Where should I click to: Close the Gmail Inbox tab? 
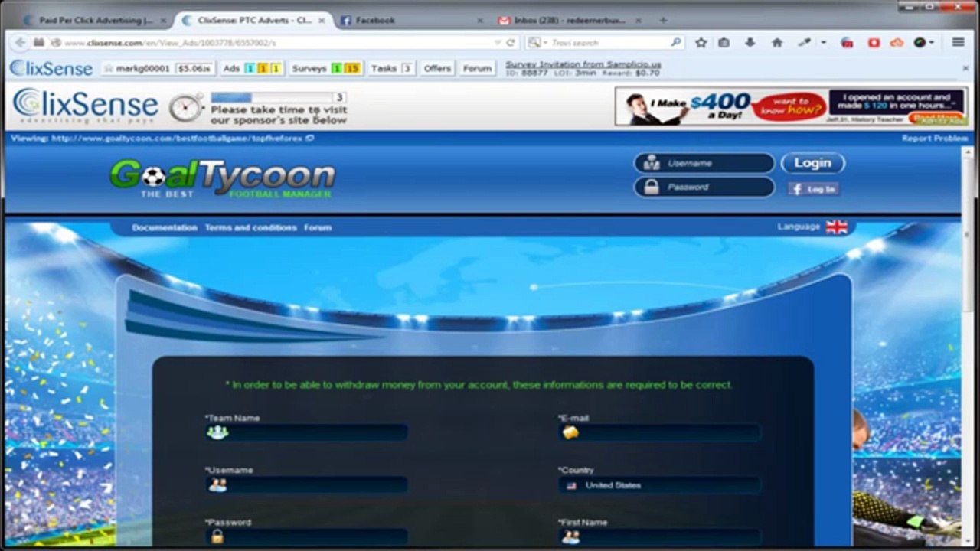coord(639,21)
